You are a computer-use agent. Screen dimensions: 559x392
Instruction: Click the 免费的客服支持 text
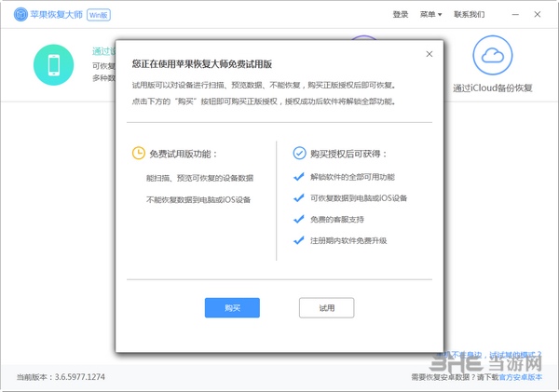click(337, 220)
